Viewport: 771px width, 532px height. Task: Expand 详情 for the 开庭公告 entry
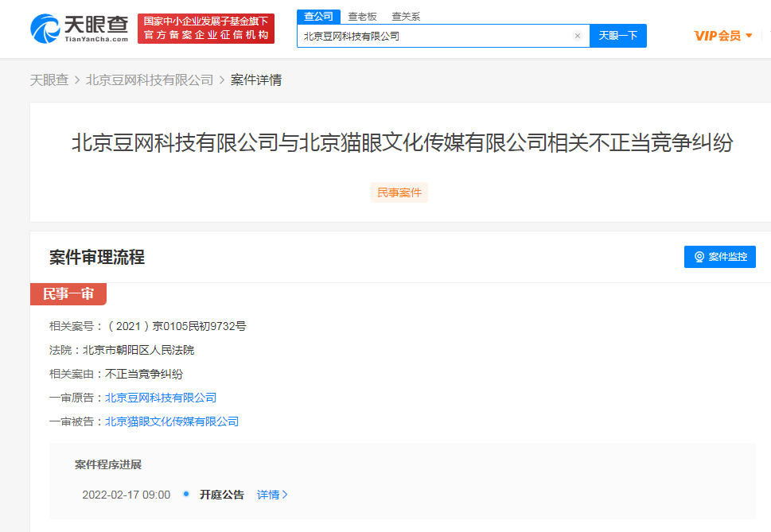coord(272,495)
